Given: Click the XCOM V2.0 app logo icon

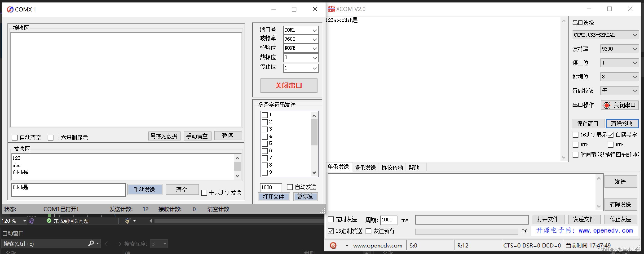Looking at the screenshot, I should [x=331, y=9].
